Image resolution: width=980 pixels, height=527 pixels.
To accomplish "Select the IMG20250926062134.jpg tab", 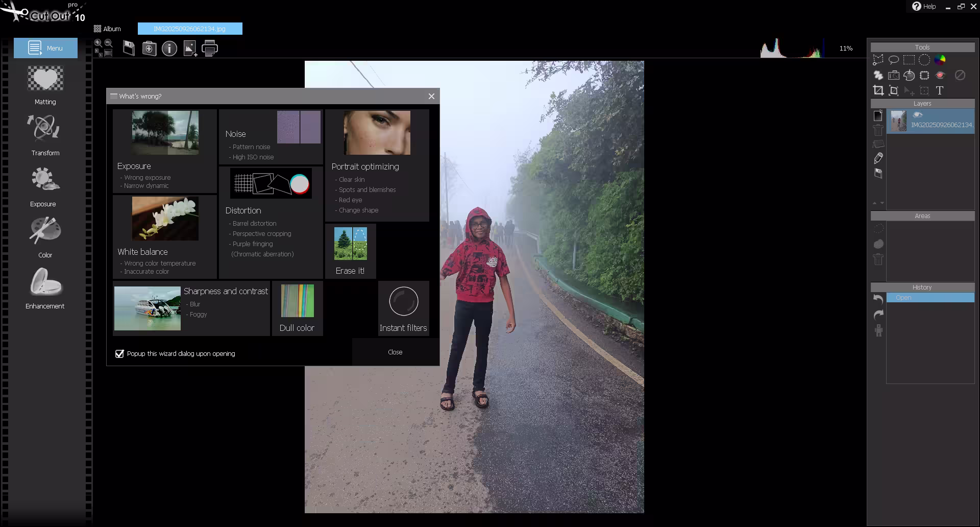I will click(x=190, y=29).
